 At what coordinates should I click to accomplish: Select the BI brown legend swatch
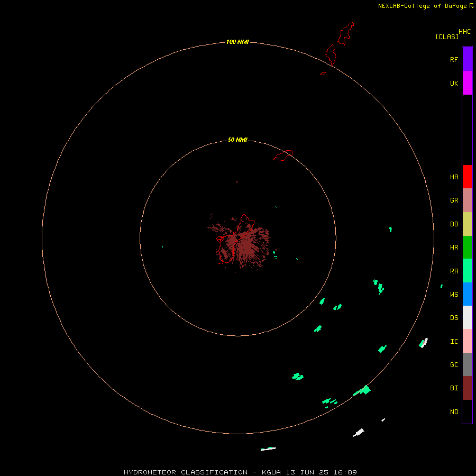coord(467,388)
